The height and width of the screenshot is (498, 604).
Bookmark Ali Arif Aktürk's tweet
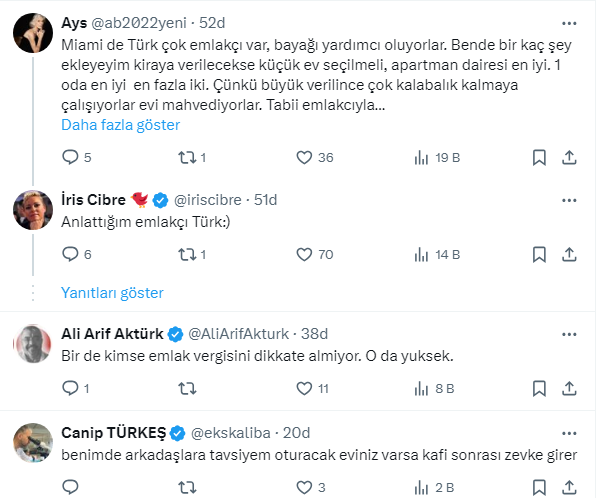[x=539, y=388]
